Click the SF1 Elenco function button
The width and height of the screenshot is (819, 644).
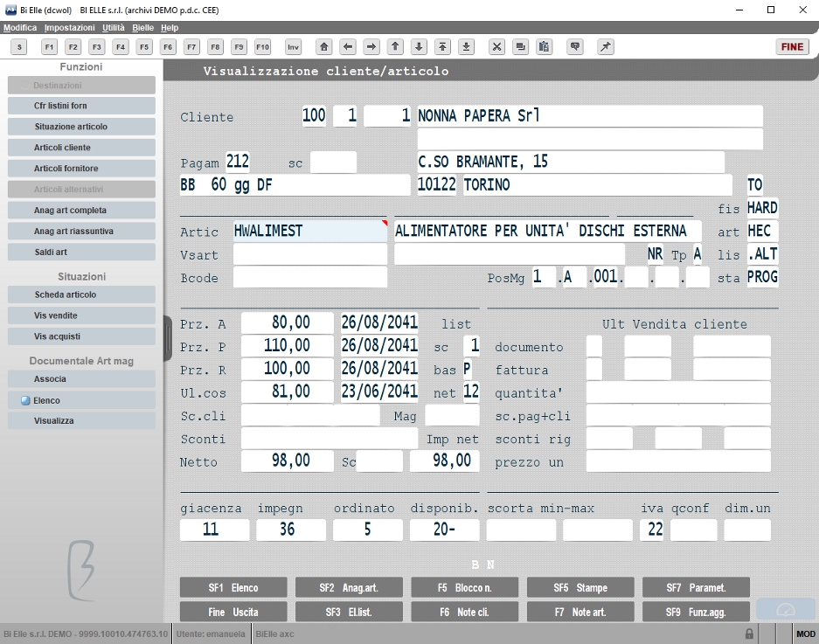233,587
